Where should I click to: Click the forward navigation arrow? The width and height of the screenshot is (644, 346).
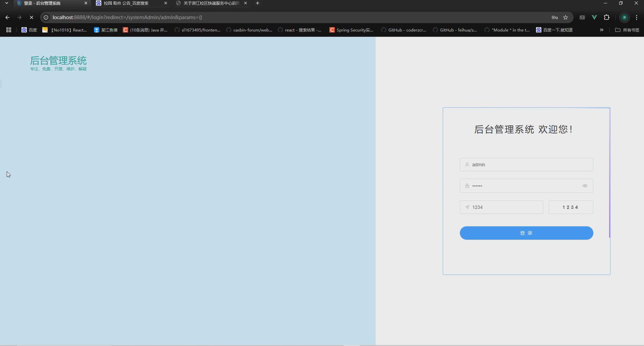coord(19,17)
